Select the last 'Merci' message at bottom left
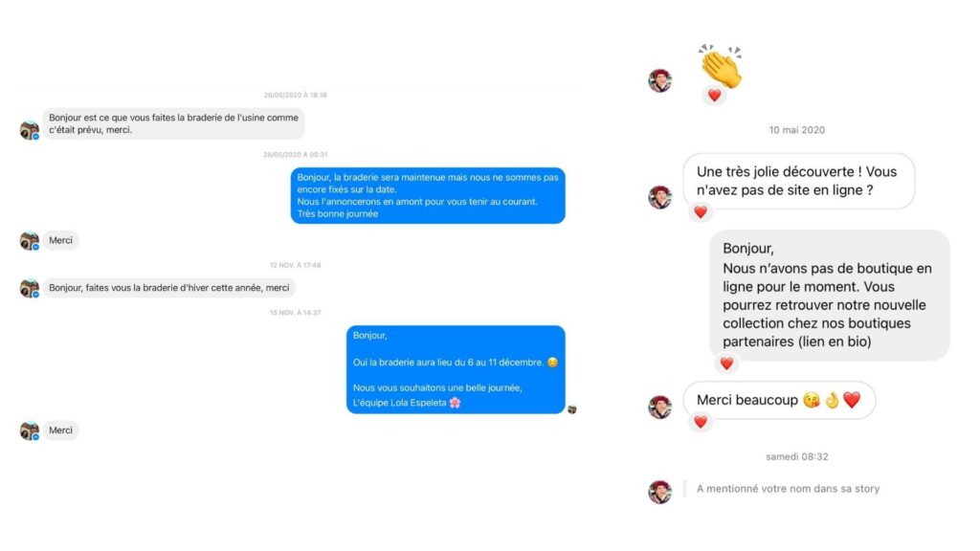The height and width of the screenshot is (551, 980). pos(60,430)
